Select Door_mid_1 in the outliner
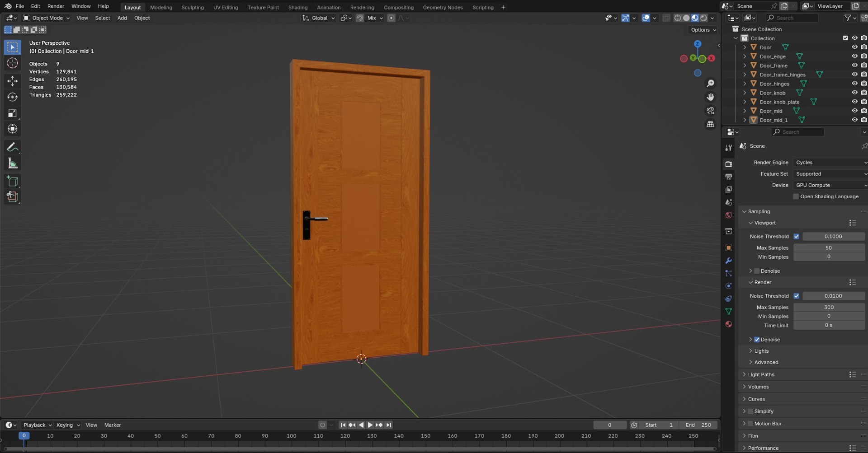This screenshot has width=868, height=453. coord(773,120)
